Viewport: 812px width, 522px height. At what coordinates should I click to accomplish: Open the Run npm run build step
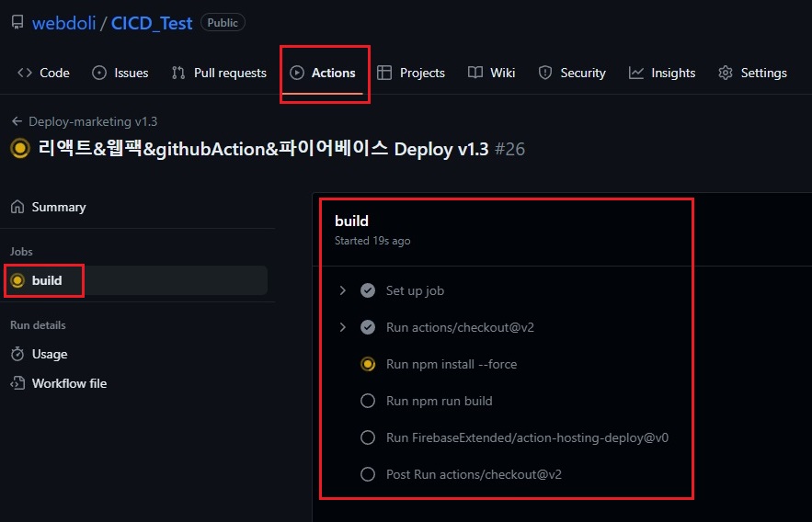[x=440, y=401]
